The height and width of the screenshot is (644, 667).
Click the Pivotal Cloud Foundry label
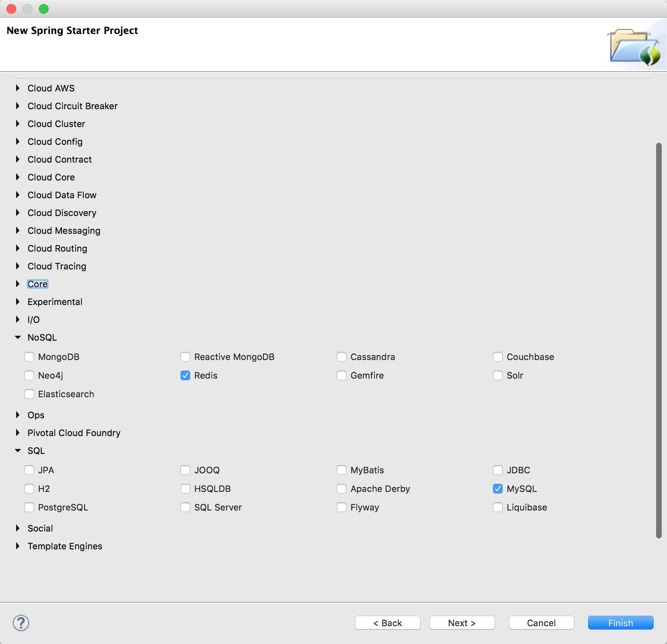tap(74, 433)
